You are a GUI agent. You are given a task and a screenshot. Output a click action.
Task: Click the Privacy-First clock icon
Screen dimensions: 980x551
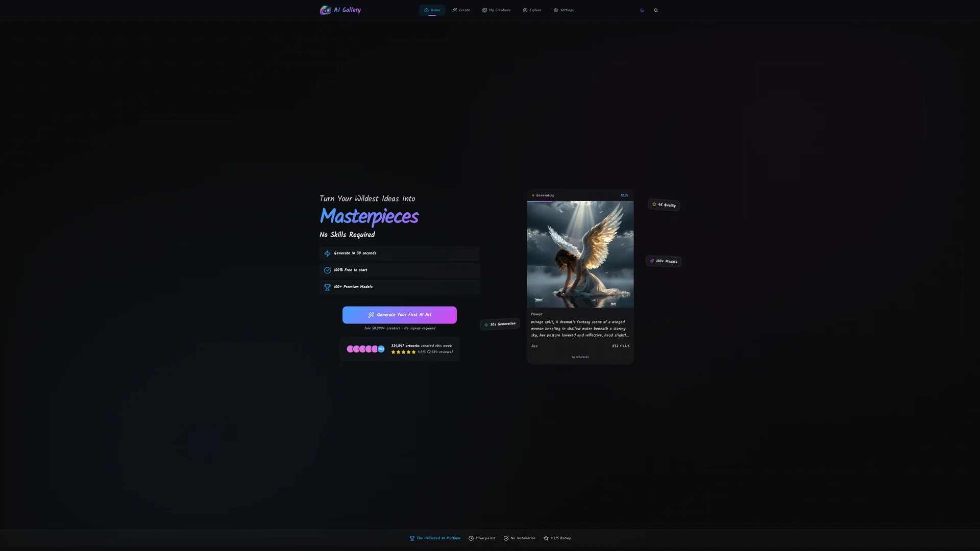click(471, 538)
